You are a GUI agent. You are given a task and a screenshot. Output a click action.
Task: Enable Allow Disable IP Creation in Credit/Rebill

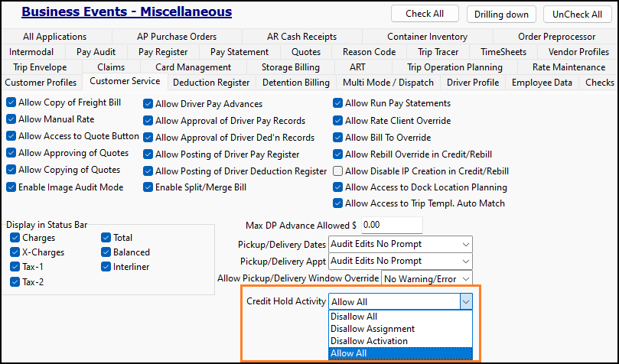click(x=337, y=171)
